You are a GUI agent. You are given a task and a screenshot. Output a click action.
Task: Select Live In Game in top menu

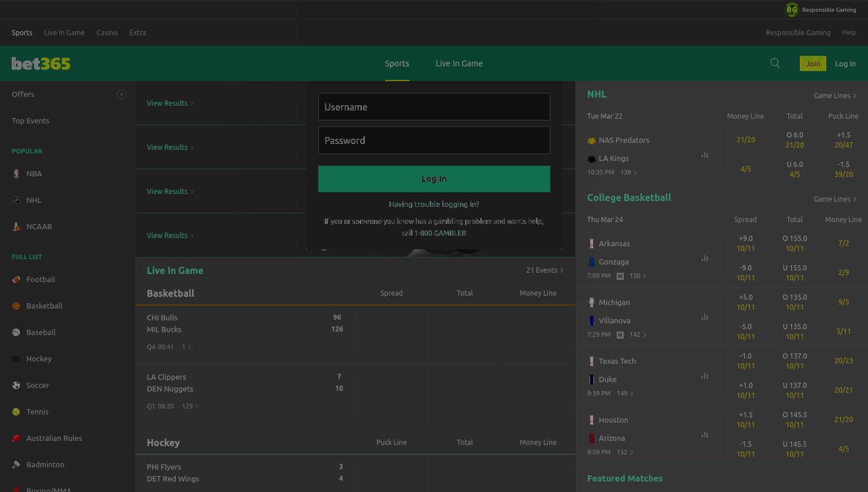[x=64, y=32]
